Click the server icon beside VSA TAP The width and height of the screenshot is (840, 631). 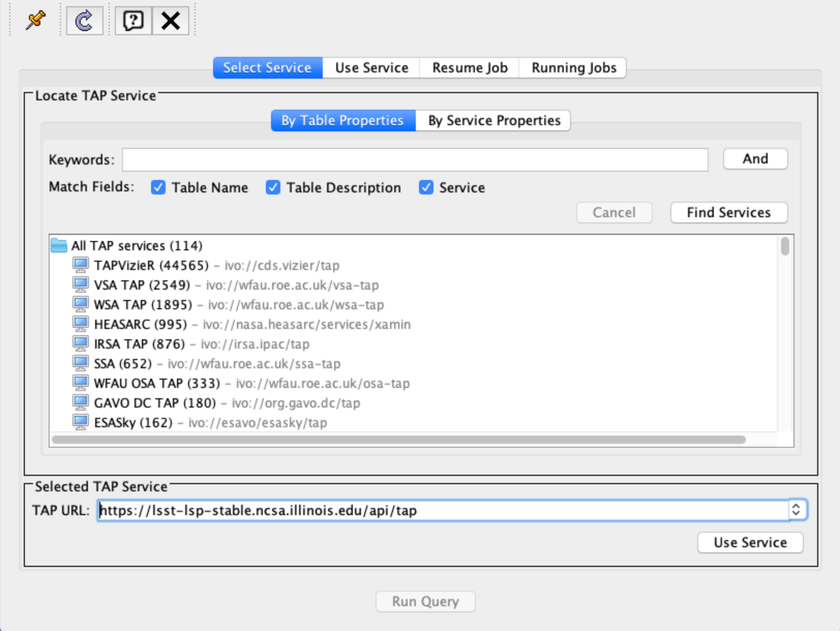(81, 285)
